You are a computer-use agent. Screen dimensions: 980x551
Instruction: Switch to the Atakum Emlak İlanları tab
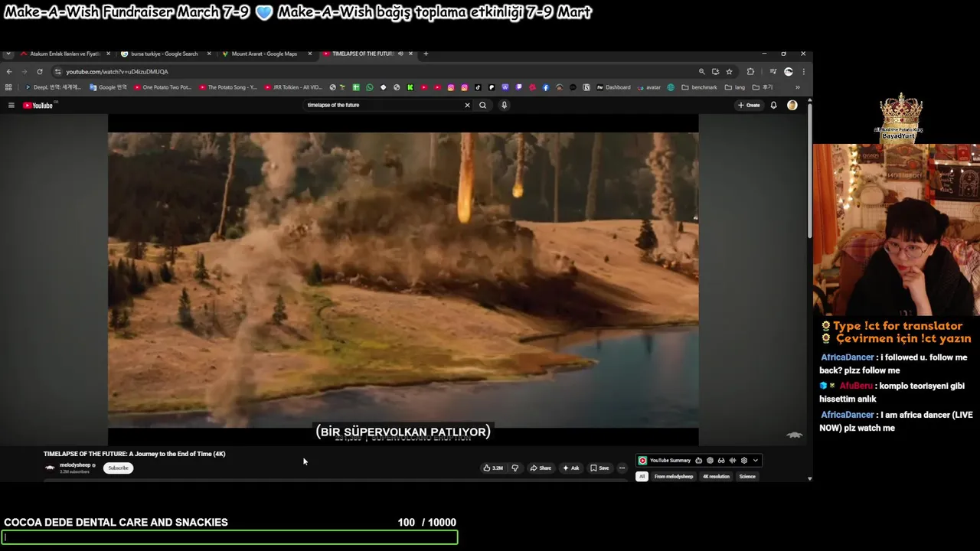(x=65, y=54)
